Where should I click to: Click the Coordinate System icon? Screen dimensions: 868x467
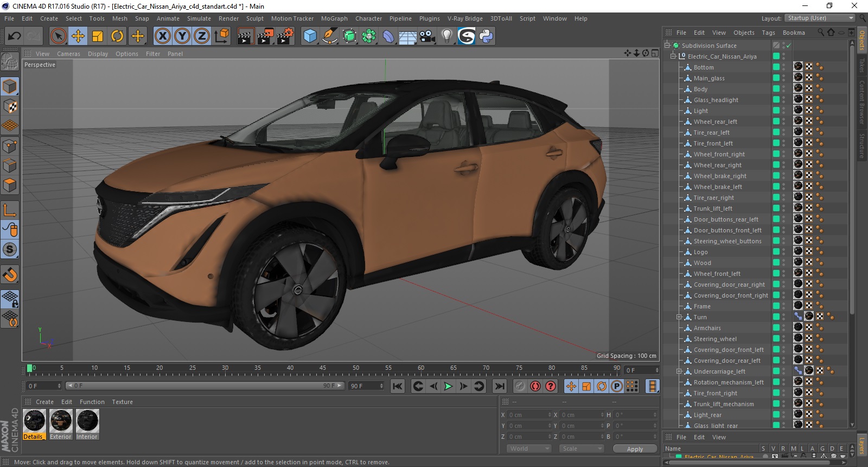[x=222, y=36]
